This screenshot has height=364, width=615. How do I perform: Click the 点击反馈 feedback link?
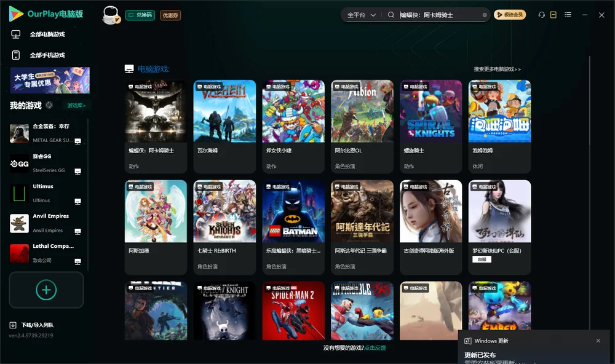(375, 347)
